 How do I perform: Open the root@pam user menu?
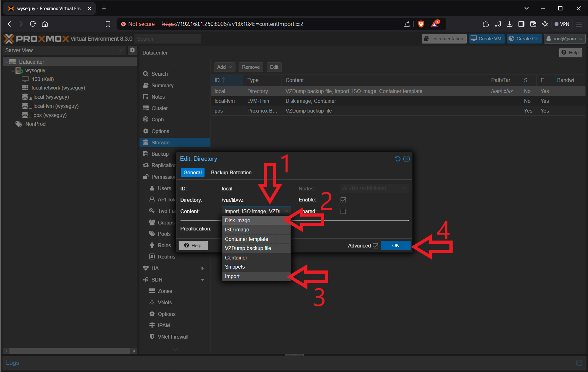(x=564, y=39)
